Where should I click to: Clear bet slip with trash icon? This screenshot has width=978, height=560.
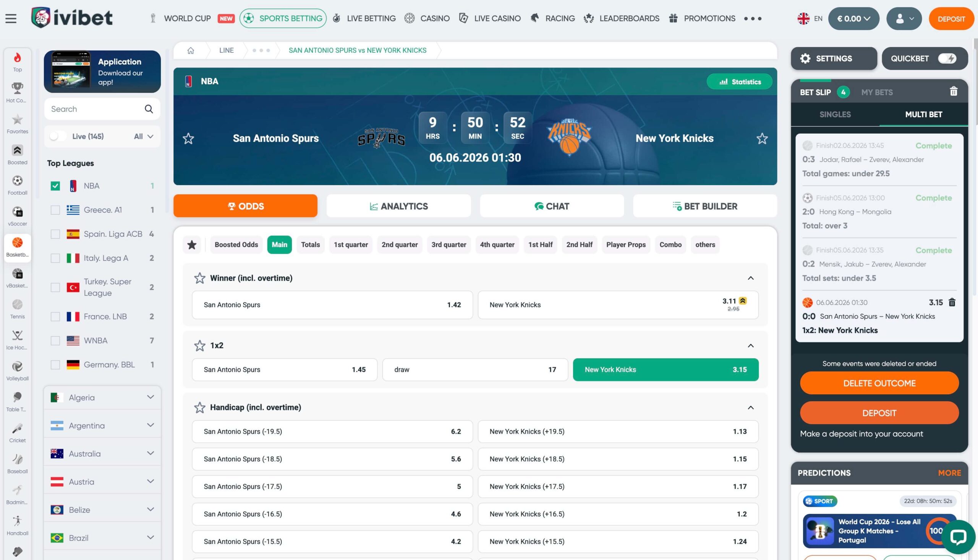point(954,92)
